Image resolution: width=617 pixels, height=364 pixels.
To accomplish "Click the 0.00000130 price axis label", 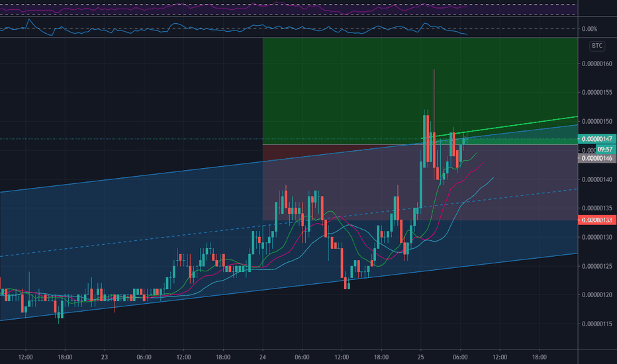I will [597, 238].
